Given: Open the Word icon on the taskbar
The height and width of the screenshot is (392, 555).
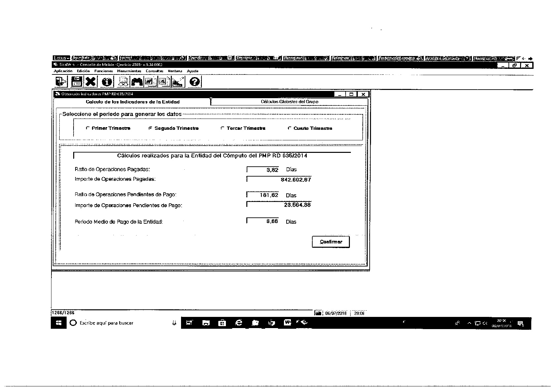Looking at the screenshot, I should [x=288, y=323].
